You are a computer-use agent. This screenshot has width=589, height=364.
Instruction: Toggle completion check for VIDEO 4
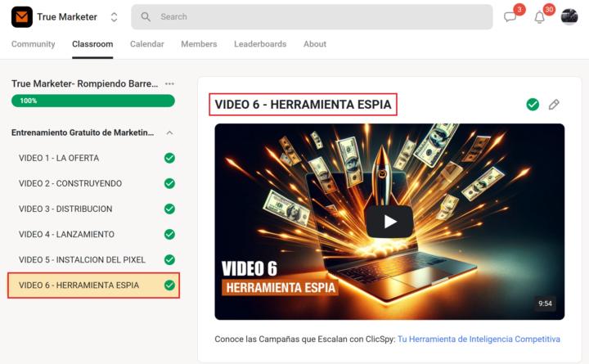pyautogui.click(x=170, y=235)
